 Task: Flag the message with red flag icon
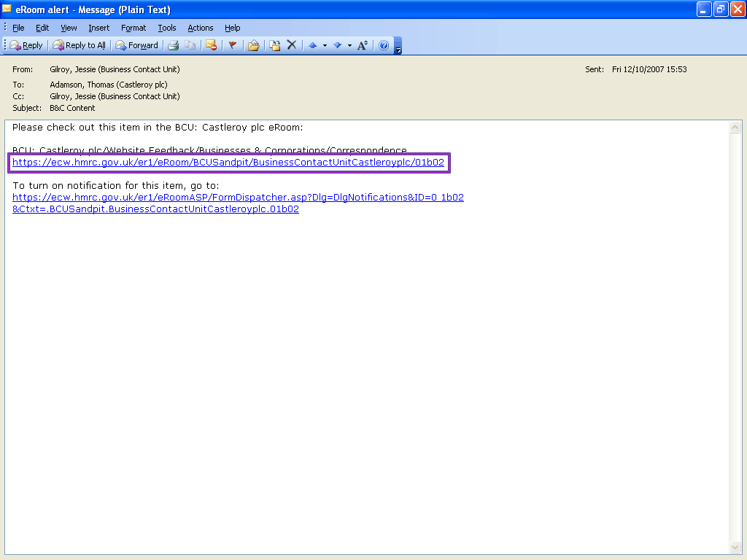pos(233,45)
